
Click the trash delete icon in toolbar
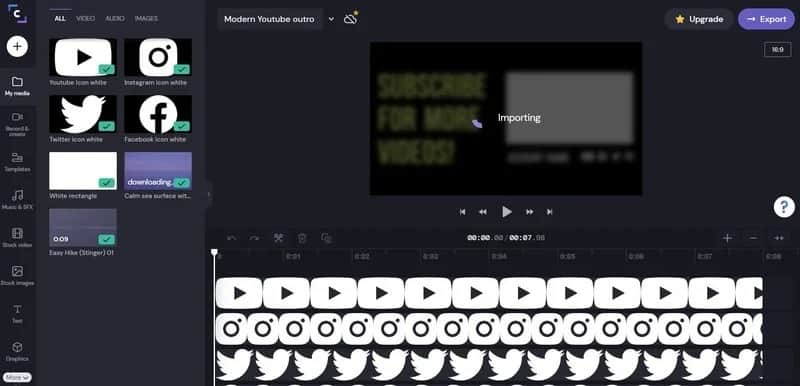click(302, 238)
